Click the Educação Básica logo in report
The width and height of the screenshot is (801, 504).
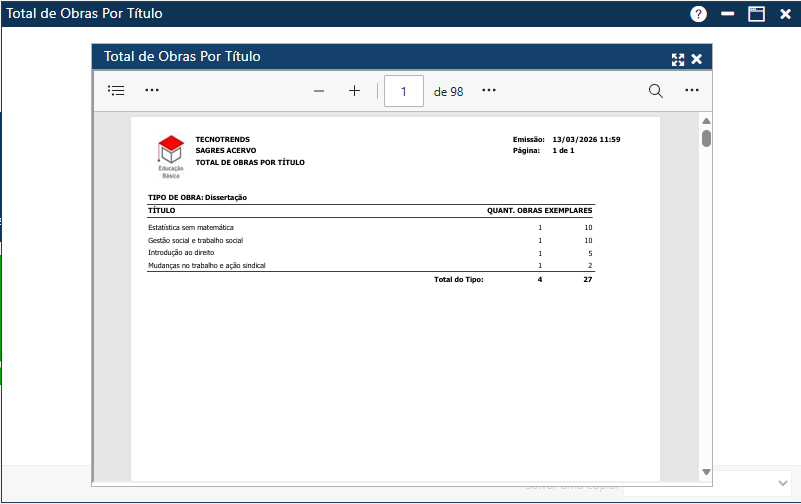tap(171, 155)
